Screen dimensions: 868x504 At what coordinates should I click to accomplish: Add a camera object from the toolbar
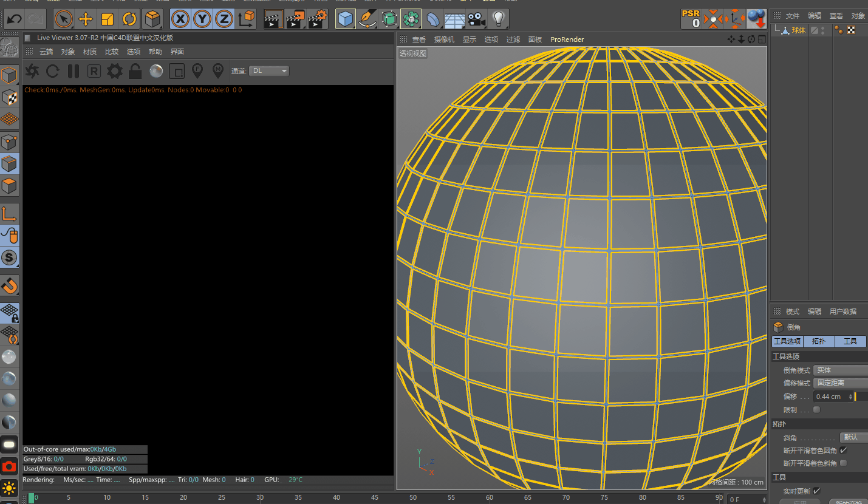pos(477,19)
